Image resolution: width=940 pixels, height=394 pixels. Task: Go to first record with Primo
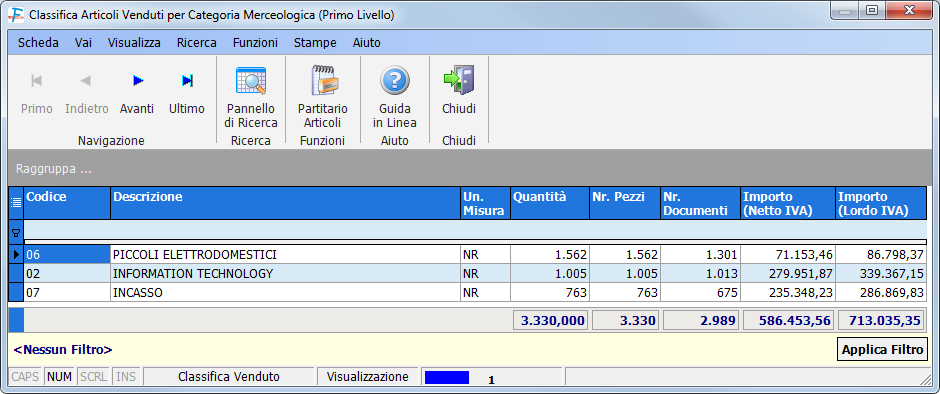(37, 93)
